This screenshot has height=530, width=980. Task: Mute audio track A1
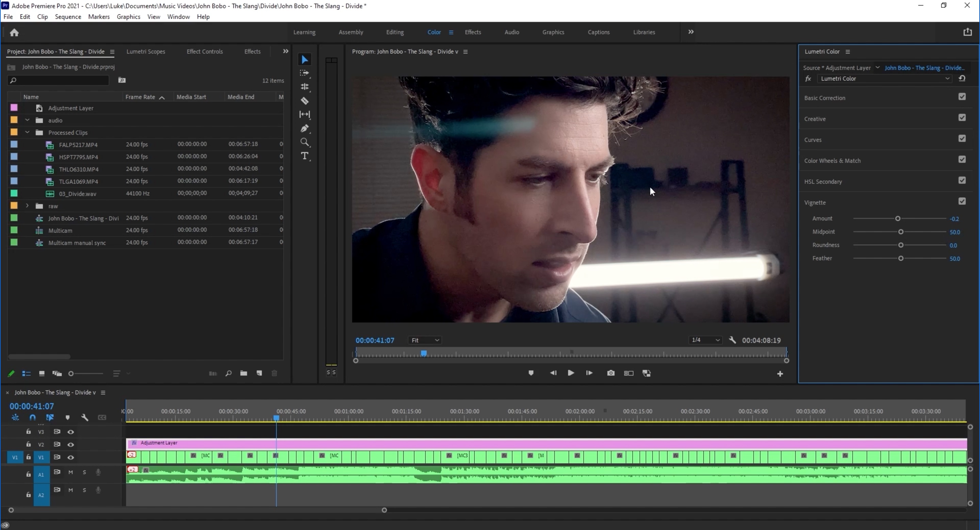coord(70,472)
